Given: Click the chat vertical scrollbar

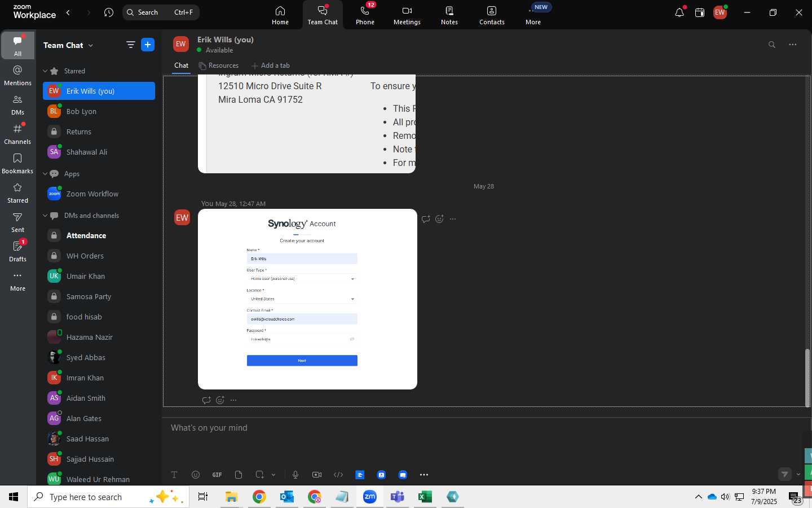Looking at the screenshot, I should [x=807, y=377].
